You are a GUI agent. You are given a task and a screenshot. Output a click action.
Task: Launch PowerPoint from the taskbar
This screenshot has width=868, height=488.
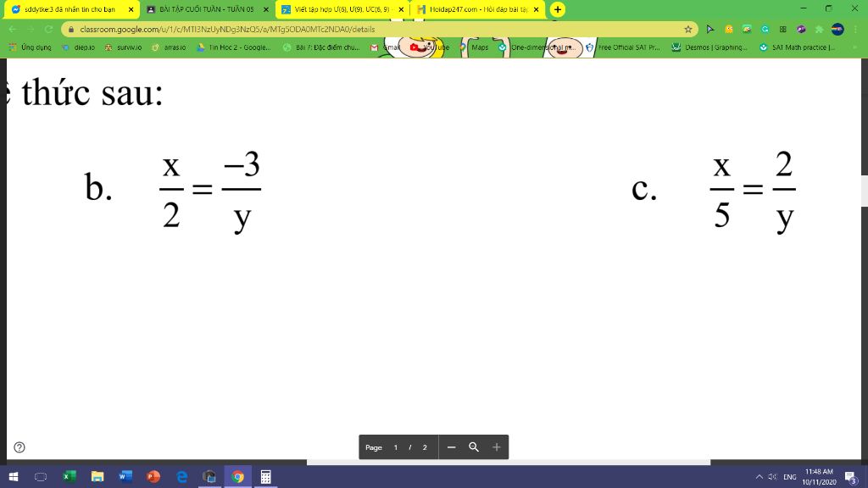pyautogui.click(x=153, y=476)
